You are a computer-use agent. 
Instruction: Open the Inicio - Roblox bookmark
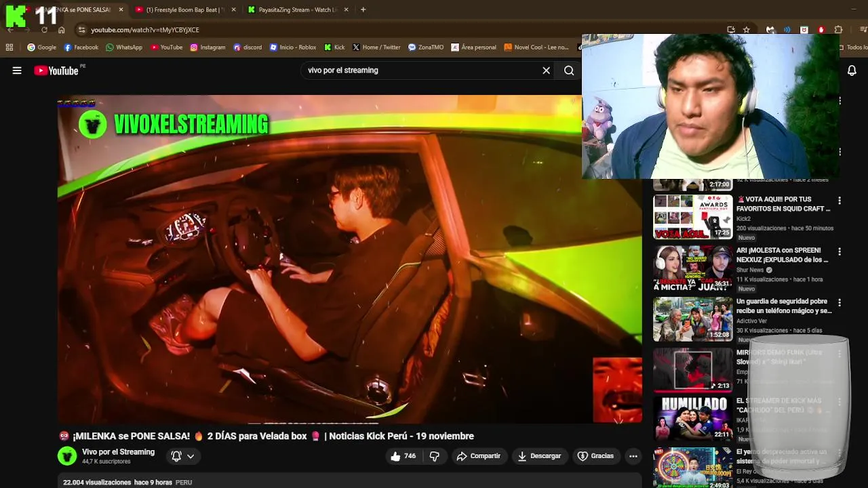pyautogui.click(x=293, y=47)
